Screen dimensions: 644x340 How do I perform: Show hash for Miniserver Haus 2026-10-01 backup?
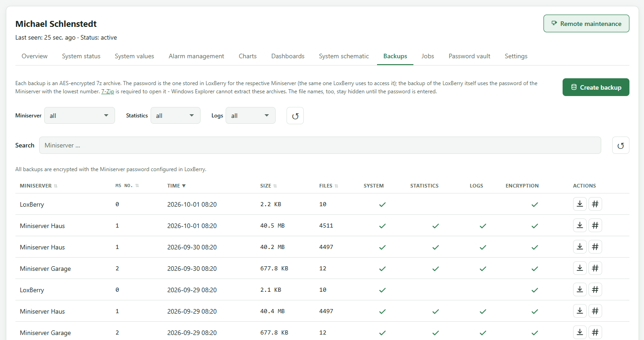595,225
